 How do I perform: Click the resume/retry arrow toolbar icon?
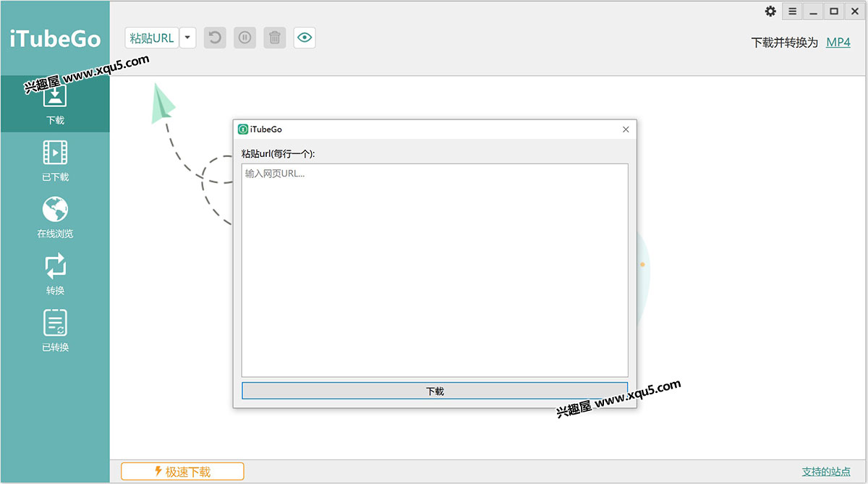215,38
